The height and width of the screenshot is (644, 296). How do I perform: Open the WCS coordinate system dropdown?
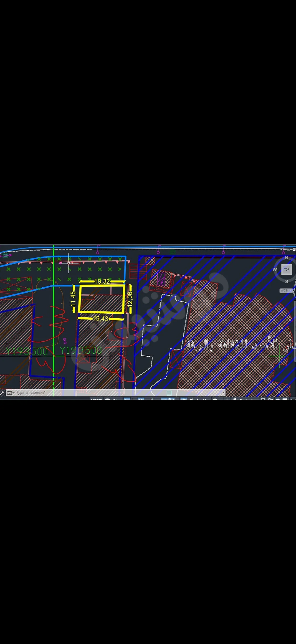(286, 291)
